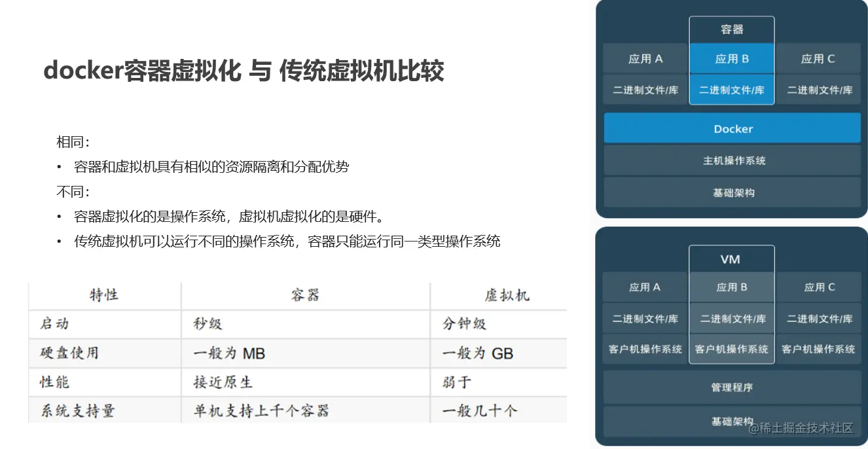Click the 容器 label atop the container diagram
Image resolution: width=868 pixels, height=449 pixels.
[731, 29]
